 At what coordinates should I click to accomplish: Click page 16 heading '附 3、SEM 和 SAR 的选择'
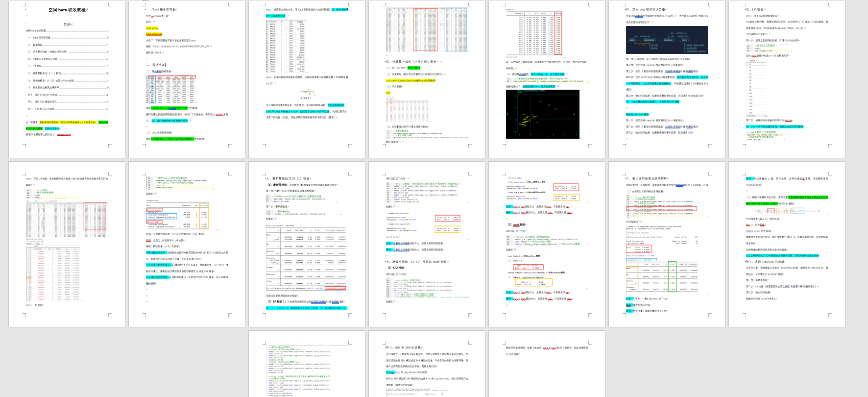click(403, 347)
